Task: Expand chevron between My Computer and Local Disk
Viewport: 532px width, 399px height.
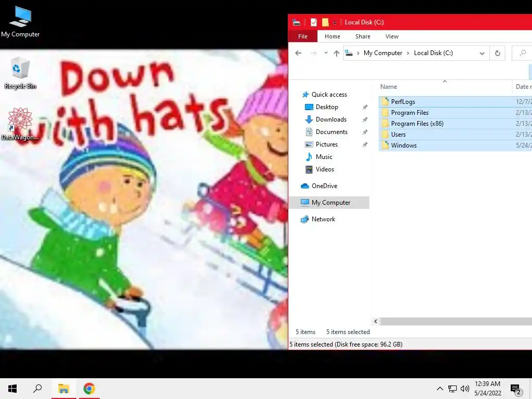Action: [408, 53]
